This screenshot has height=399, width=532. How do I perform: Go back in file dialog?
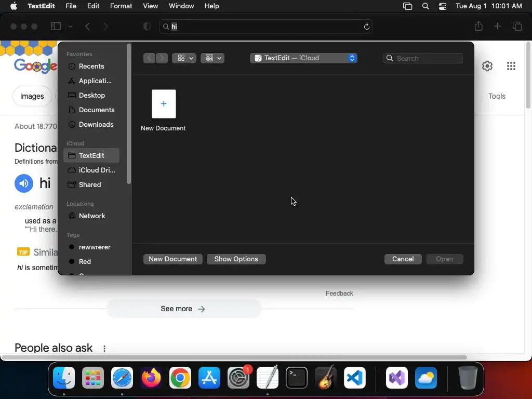click(149, 58)
